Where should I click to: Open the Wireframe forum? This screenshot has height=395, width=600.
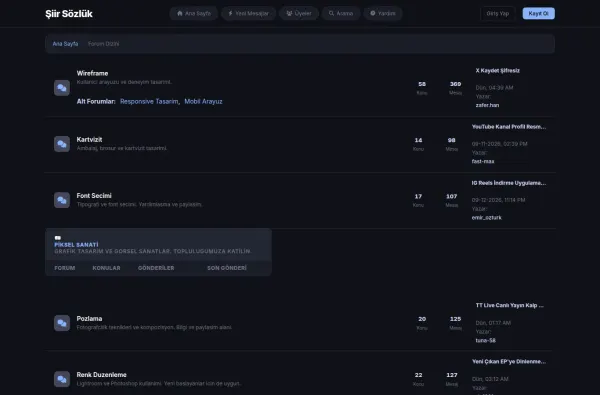pos(92,73)
